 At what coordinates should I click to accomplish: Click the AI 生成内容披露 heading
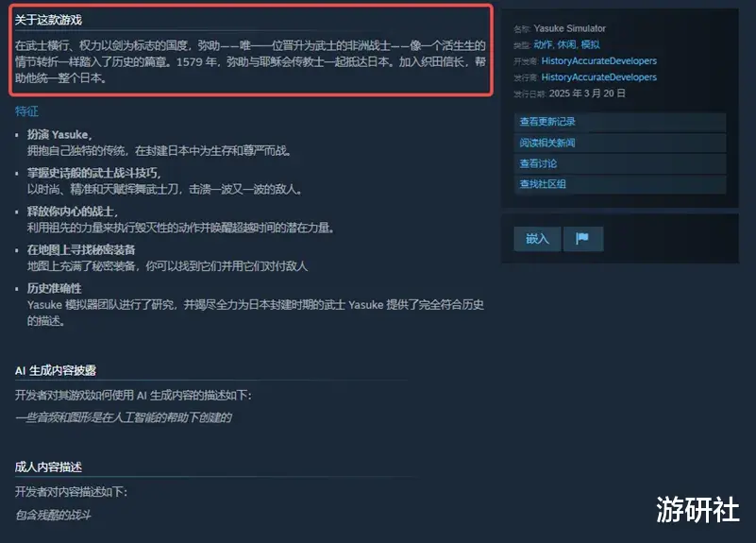pyautogui.click(x=56, y=370)
